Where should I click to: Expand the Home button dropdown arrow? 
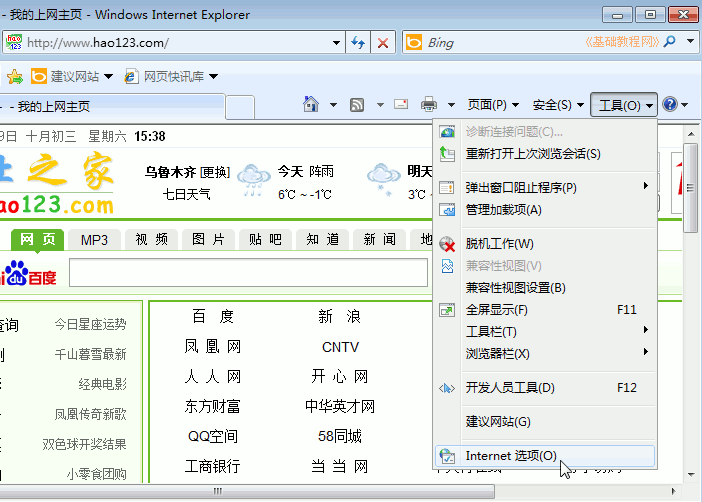point(334,105)
